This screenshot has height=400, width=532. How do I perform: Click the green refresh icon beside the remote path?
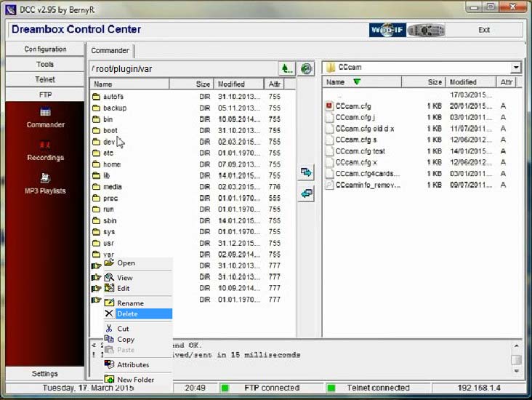pyautogui.click(x=306, y=68)
